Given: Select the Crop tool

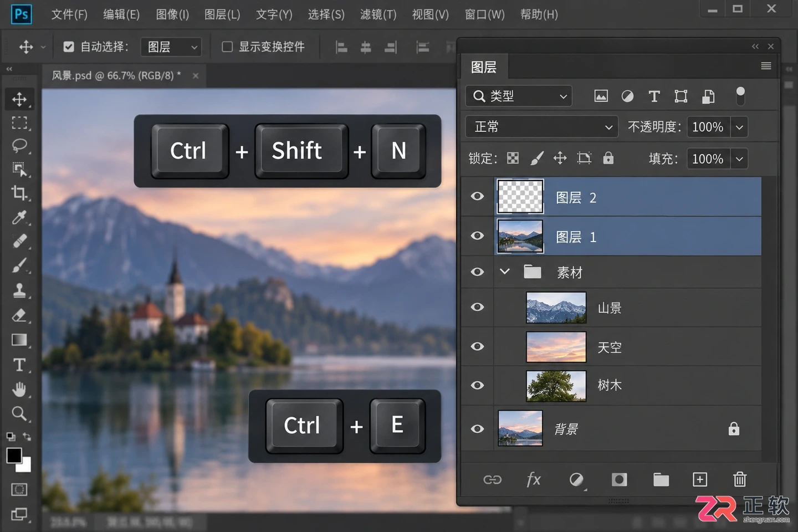Looking at the screenshot, I should pos(19,193).
